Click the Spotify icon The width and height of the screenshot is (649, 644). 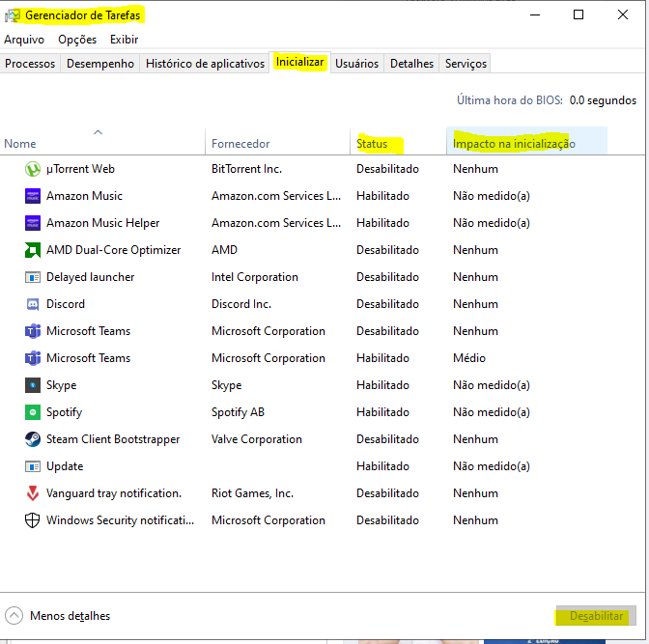coord(33,412)
